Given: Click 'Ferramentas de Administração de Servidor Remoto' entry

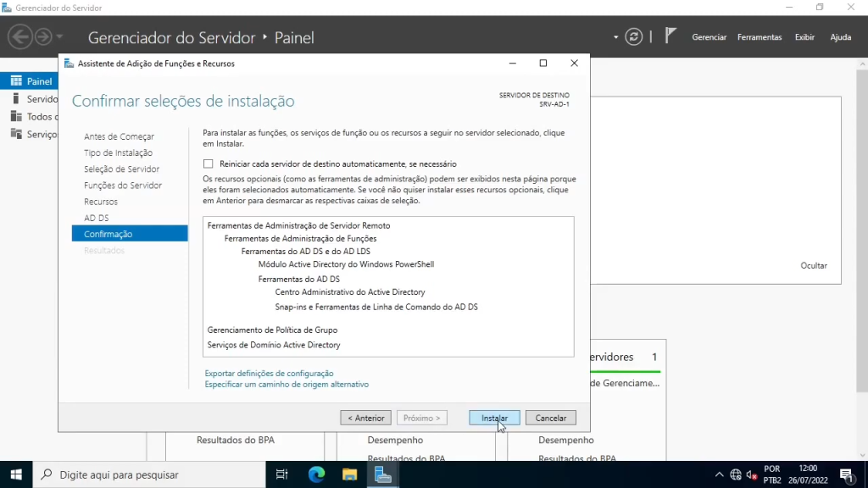Looking at the screenshot, I should point(299,225).
